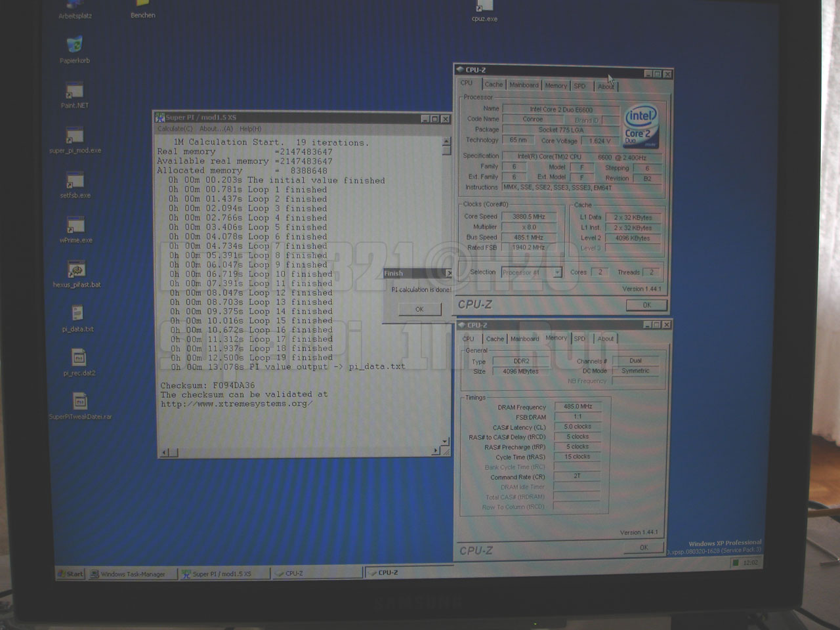840x630 pixels.
Task: Close the Finish dialog with X
Action: (x=449, y=273)
